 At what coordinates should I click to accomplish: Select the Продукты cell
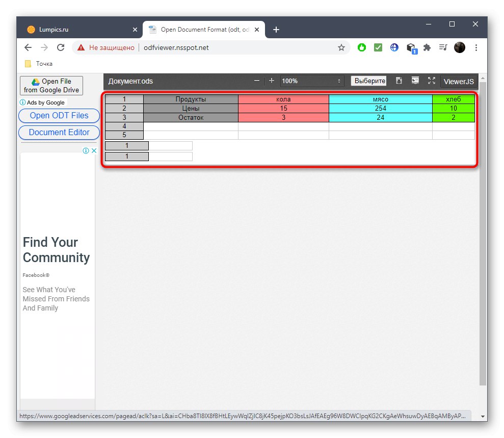tap(191, 99)
